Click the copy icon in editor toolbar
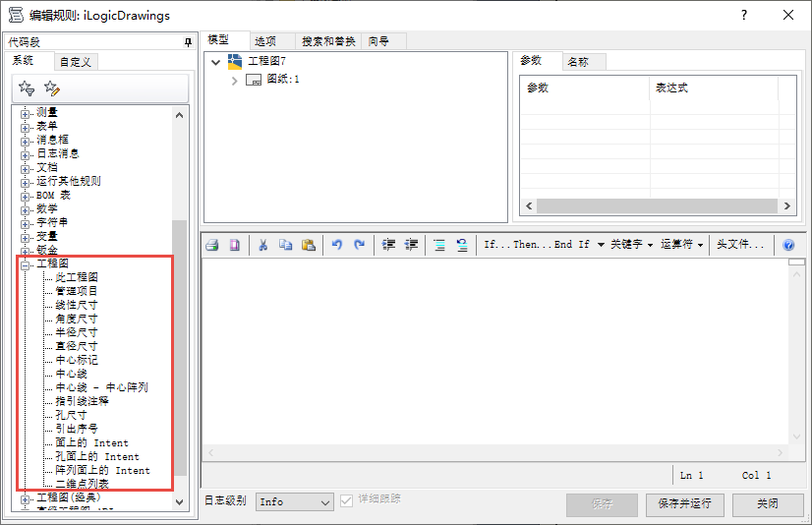 tap(285, 245)
